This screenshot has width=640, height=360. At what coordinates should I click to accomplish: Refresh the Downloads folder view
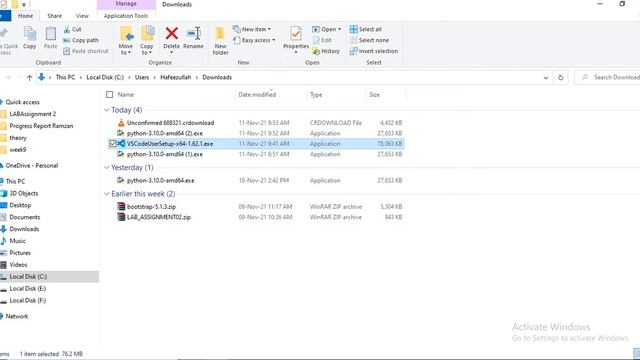tap(560, 77)
